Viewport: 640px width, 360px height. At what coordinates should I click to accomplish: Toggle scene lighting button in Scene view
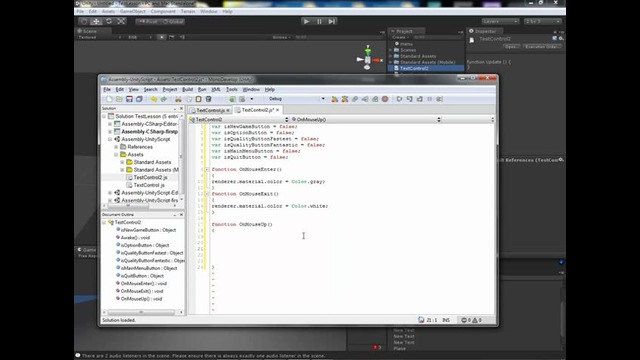pos(162,37)
